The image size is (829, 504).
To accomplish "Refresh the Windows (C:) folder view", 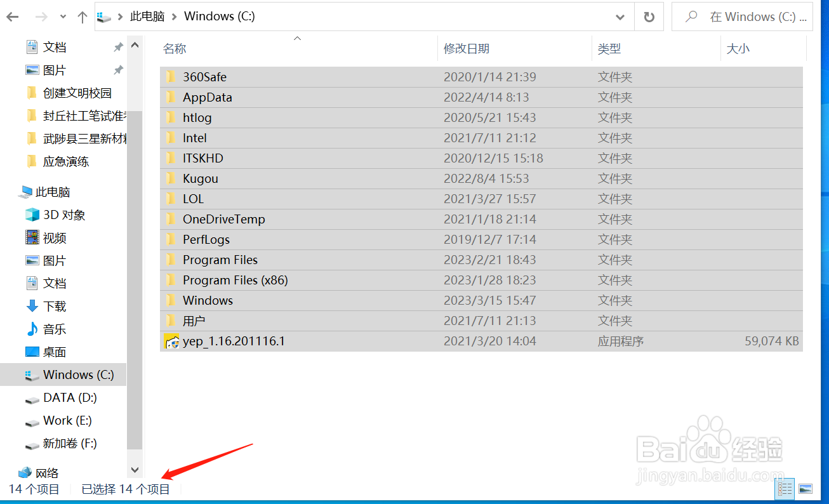I will pyautogui.click(x=649, y=17).
